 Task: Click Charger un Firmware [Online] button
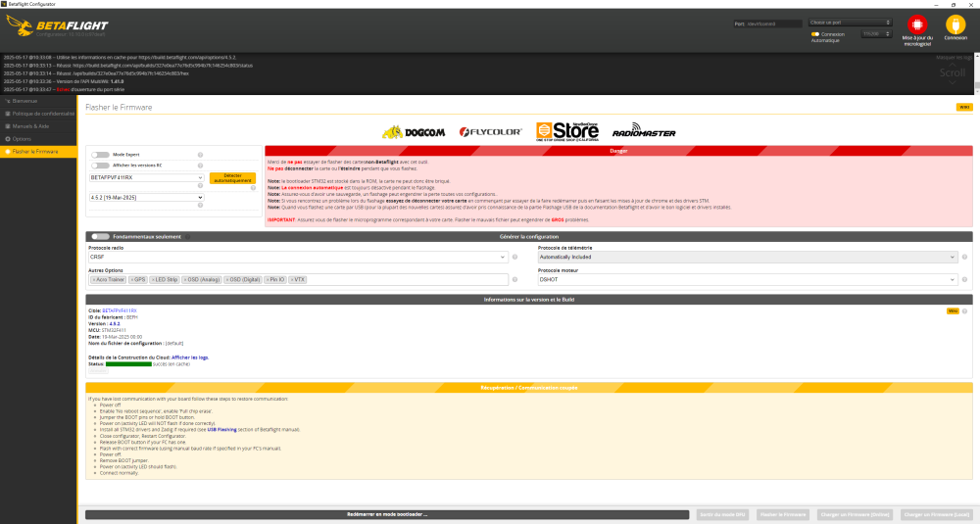click(x=855, y=514)
